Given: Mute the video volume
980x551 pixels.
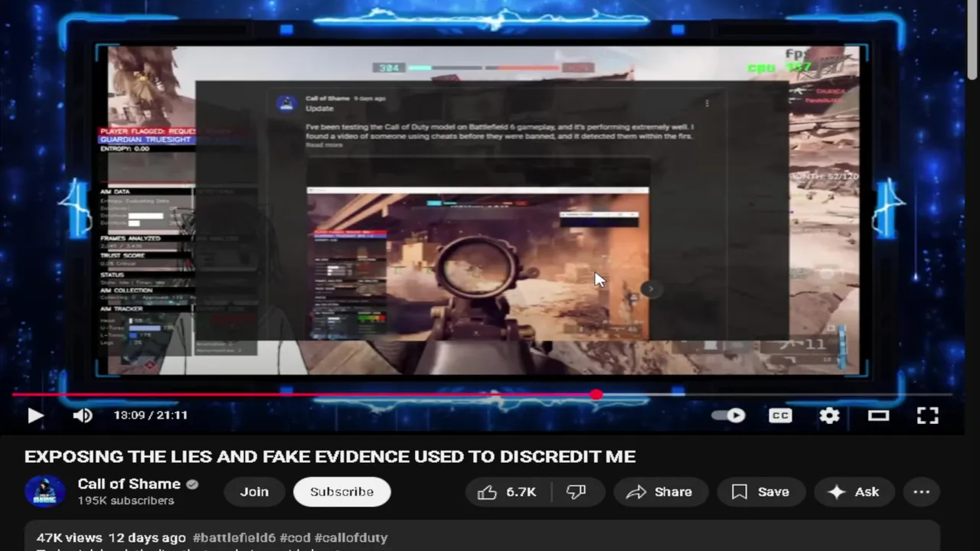Looking at the screenshot, I should 83,416.
